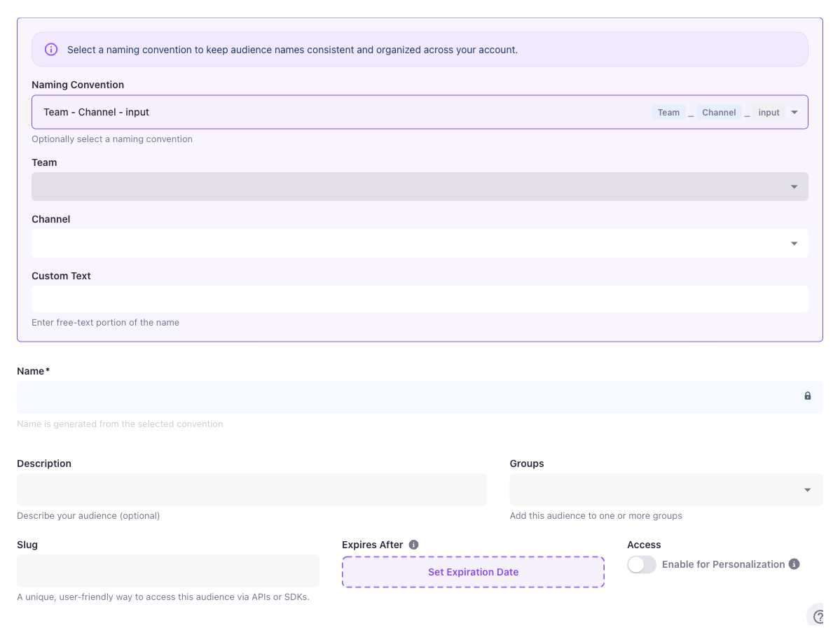Screen dimensions: 840x642
Task: Click the Set Expiration Date button
Action: point(473,572)
